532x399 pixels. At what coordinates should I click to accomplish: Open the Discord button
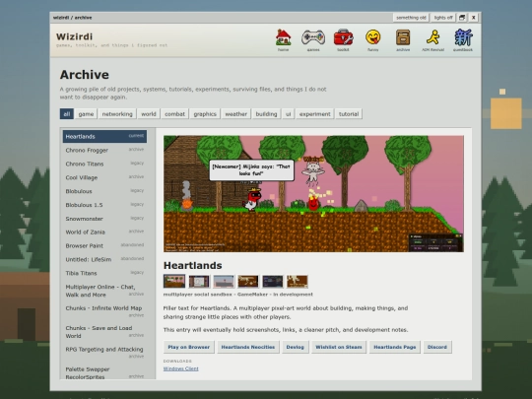(437, 347)
